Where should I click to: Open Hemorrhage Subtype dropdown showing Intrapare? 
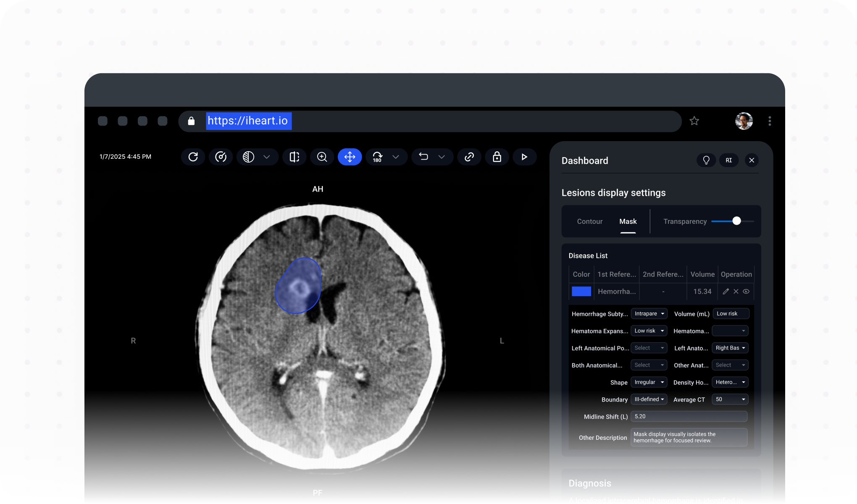(x=649, y=314)
